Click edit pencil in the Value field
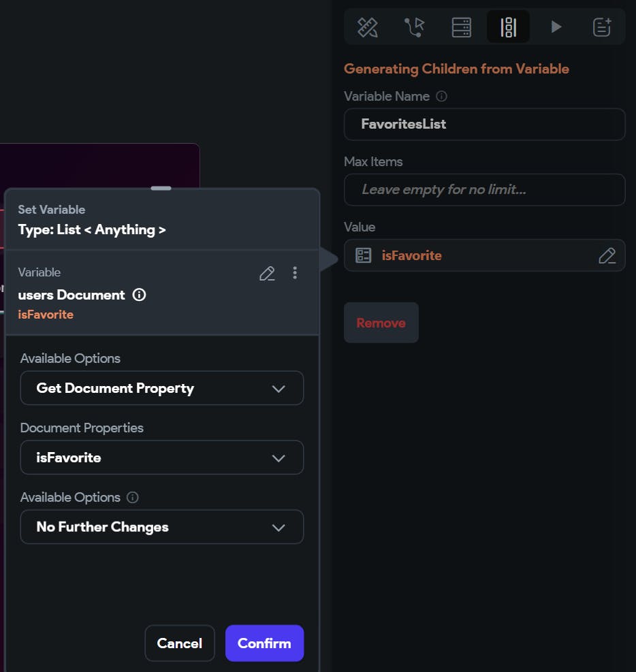 pos(607,256)
